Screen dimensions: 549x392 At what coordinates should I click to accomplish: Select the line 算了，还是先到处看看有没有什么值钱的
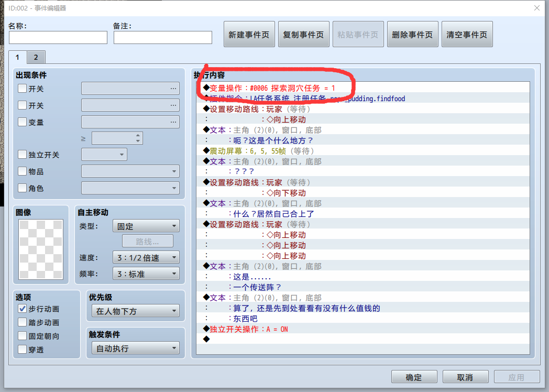point(363,308)
